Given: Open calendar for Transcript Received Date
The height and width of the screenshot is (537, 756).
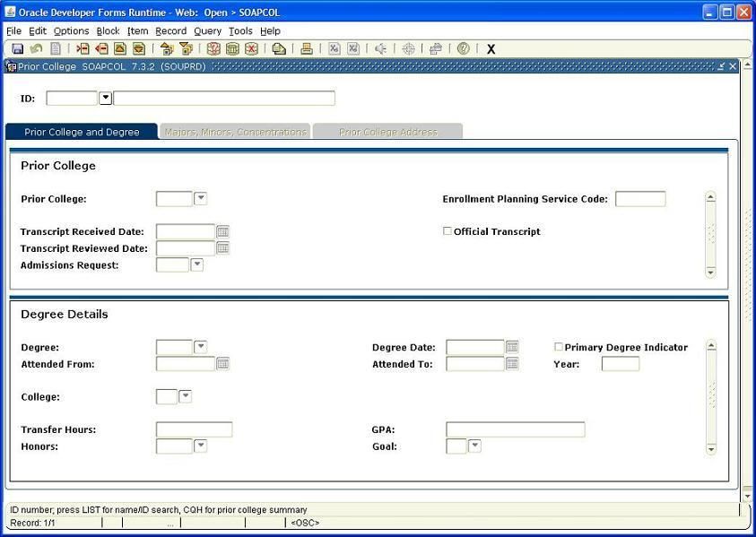Looking at the screenshot, I should coord(222,231).
